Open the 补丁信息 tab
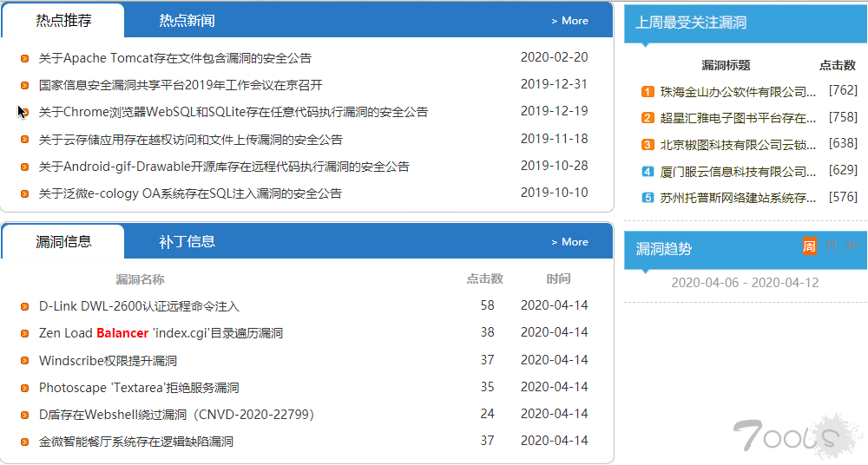The width and height of the screenshot is (868, 465). tap(187, 242)
